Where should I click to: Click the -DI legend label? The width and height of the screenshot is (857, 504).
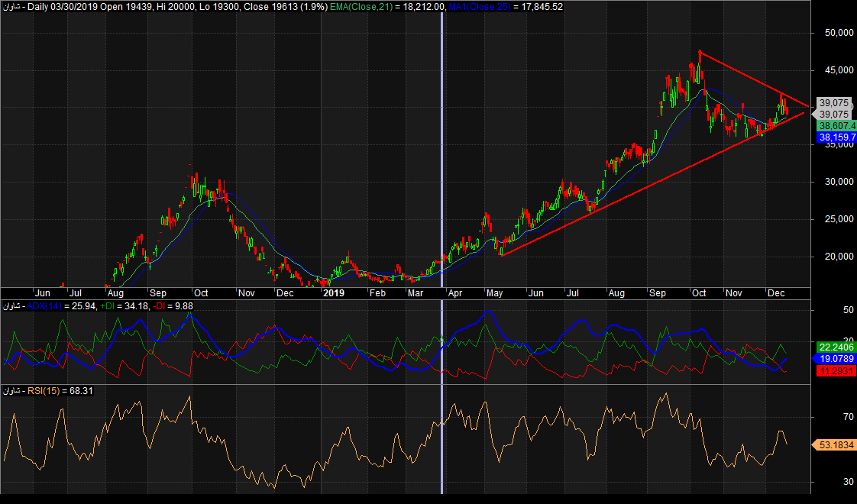point(159,306)
